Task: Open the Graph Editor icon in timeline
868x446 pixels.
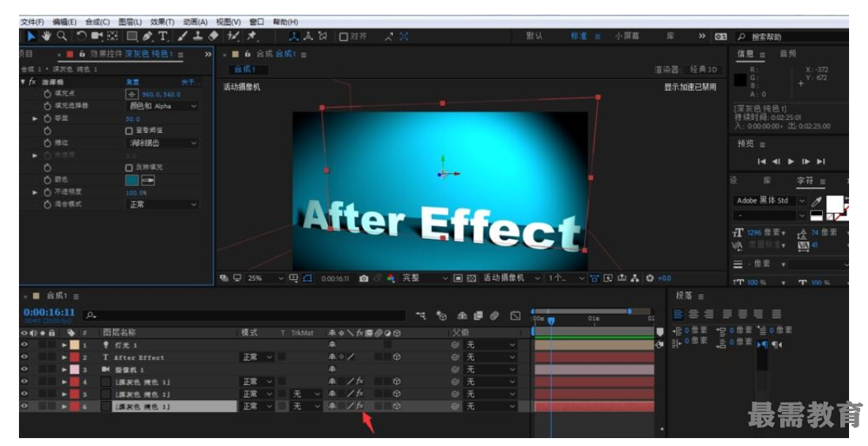Action: (x=515, y=316)
